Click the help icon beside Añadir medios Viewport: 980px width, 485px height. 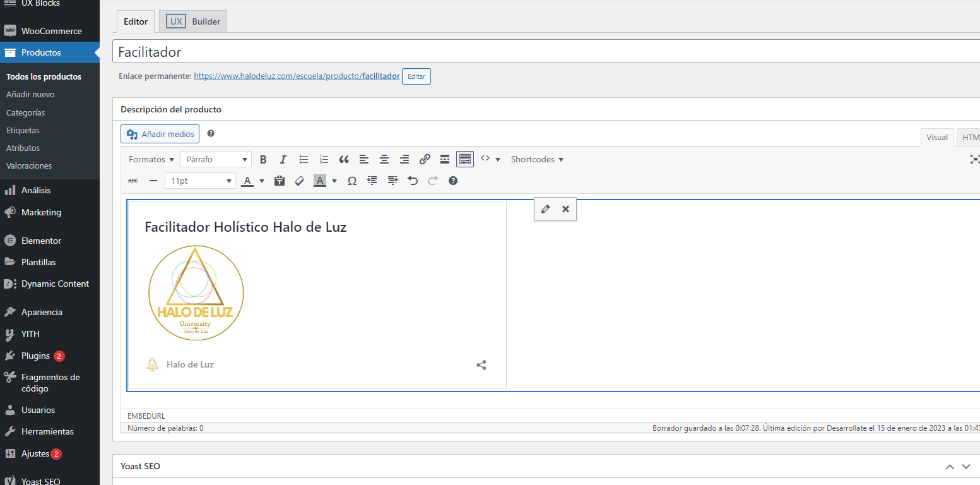(x=211, y=133)
